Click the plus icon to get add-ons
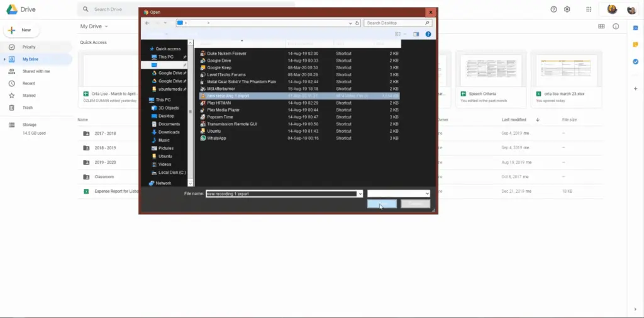This screenshot has width=644, height=318. pos(635,88)
